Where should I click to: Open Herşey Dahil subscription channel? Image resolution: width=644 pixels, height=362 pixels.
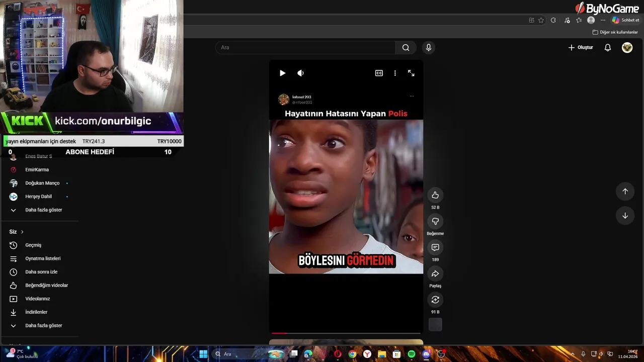(39, 197)
